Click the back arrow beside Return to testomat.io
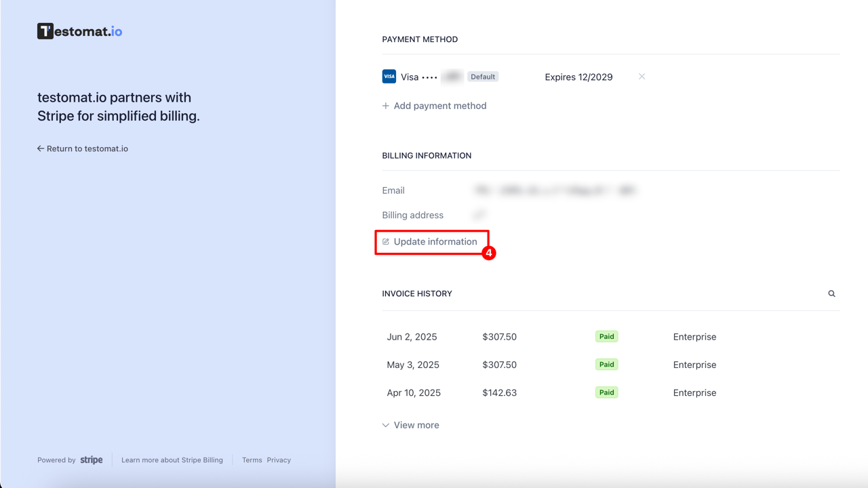The height and width of the screenshot is (488, 868). click(41, 148)
